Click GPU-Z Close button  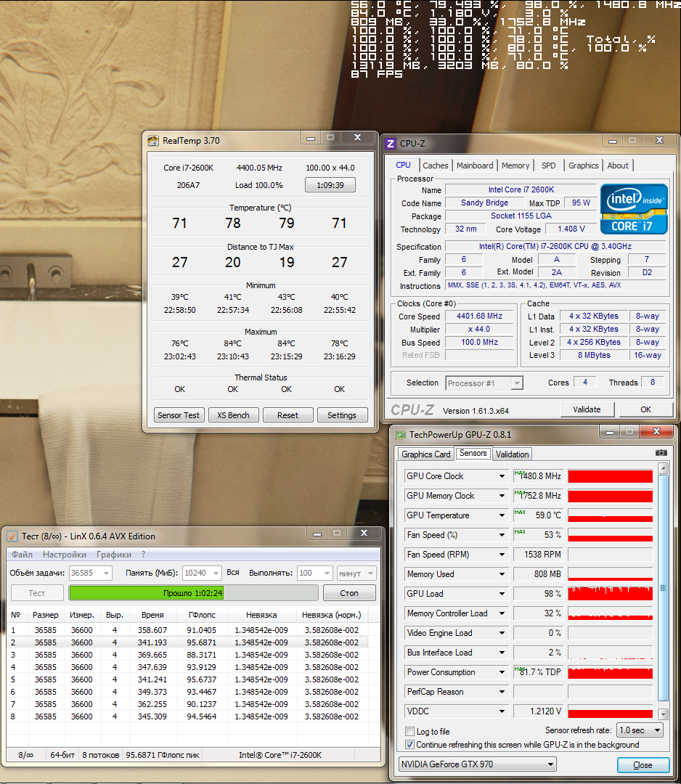click(x=643, y=765)
